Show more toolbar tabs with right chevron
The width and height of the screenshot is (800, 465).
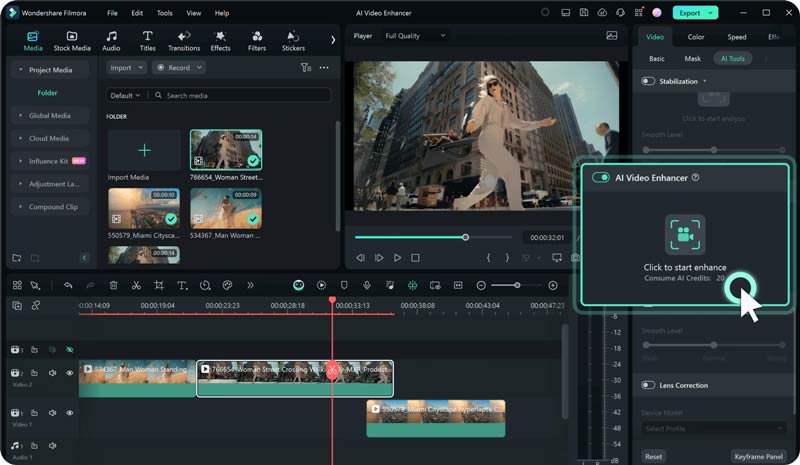333,40
